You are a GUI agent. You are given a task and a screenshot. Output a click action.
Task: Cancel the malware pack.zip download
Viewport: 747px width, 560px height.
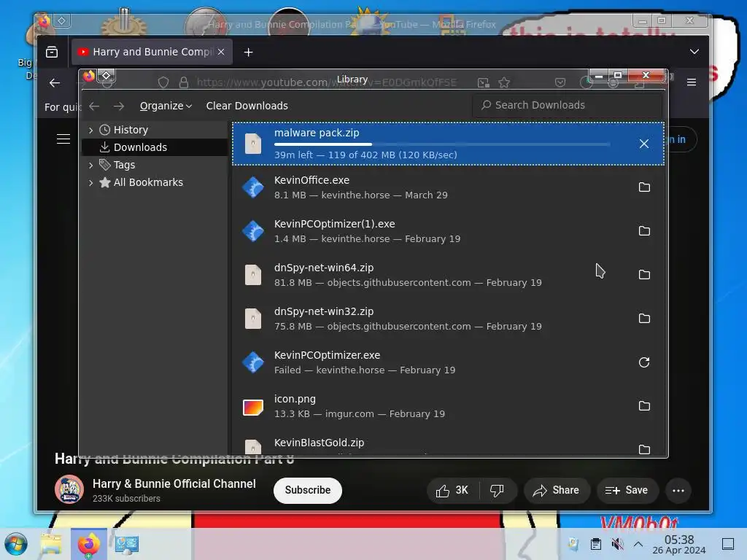pos(643,144)
